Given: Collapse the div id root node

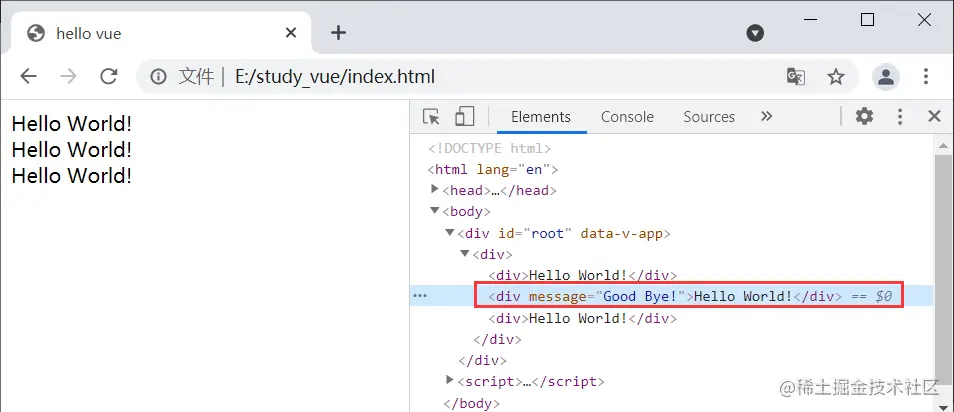Looking at the screenshot, I should pos(450,232).
